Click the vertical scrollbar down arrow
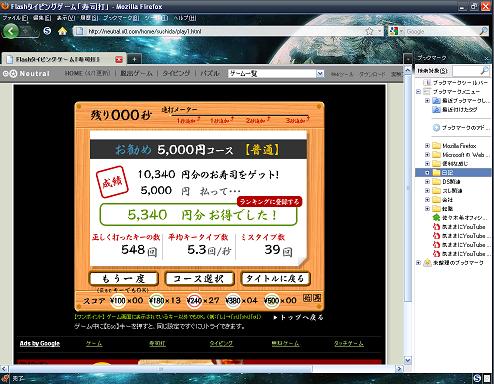The height and width of the screenshot is (384, 494). [408, 360]
